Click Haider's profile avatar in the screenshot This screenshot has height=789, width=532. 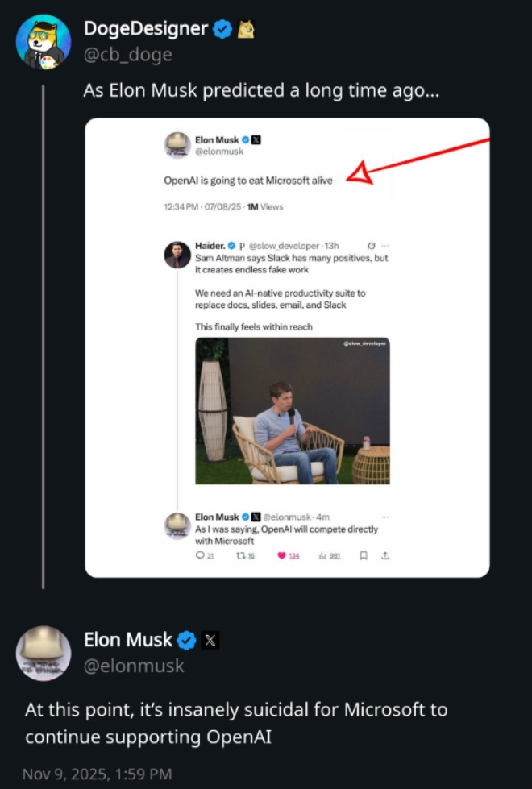click(x=177, y=255)
